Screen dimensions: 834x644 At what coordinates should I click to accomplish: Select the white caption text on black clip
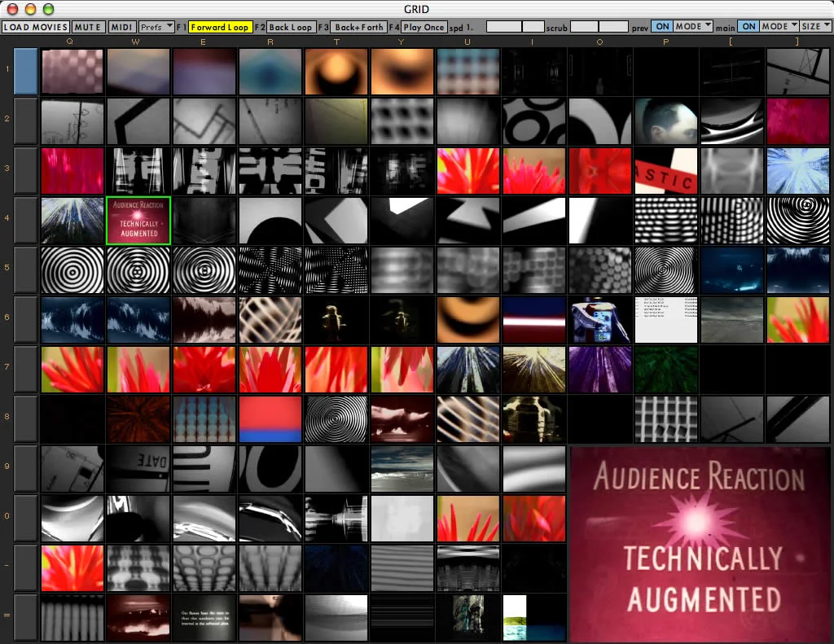[x=204, y=617]
